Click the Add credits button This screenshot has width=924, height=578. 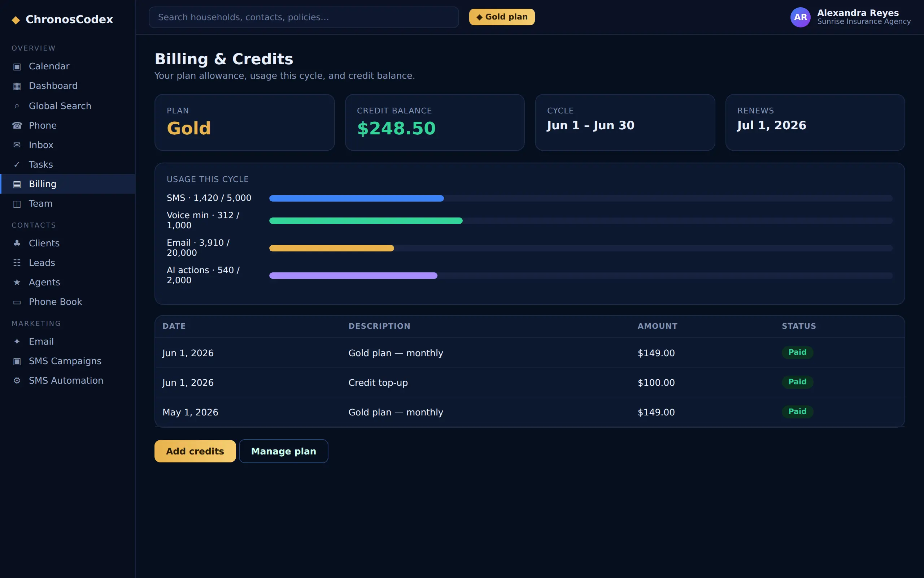[195, 451]
